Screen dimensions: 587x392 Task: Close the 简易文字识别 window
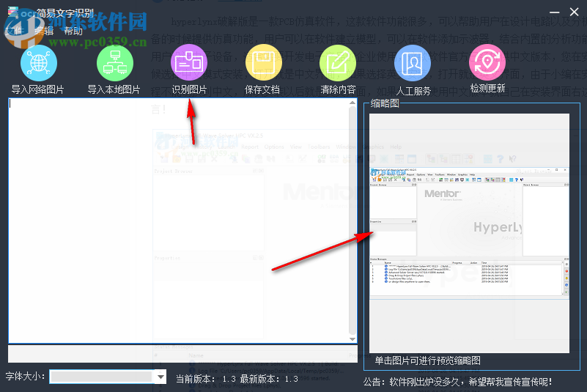tap(574, 12)
